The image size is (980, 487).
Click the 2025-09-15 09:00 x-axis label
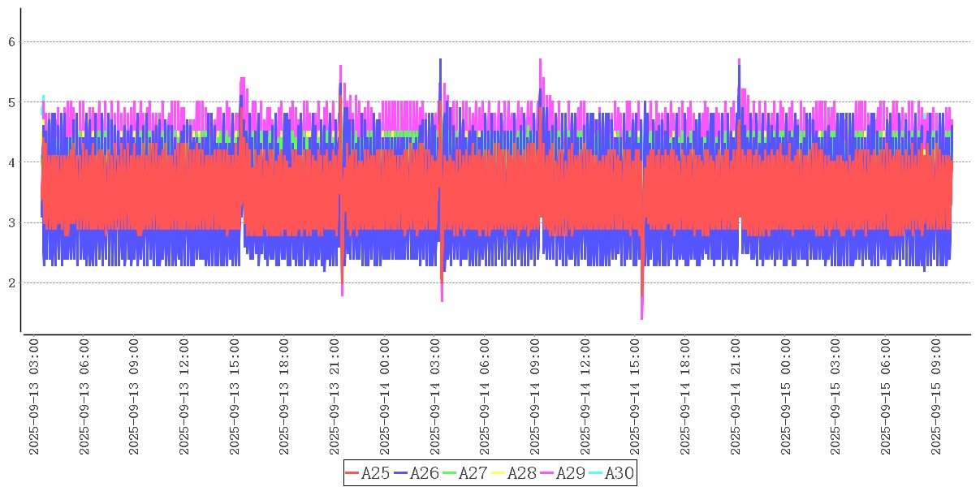click(940, 397)
